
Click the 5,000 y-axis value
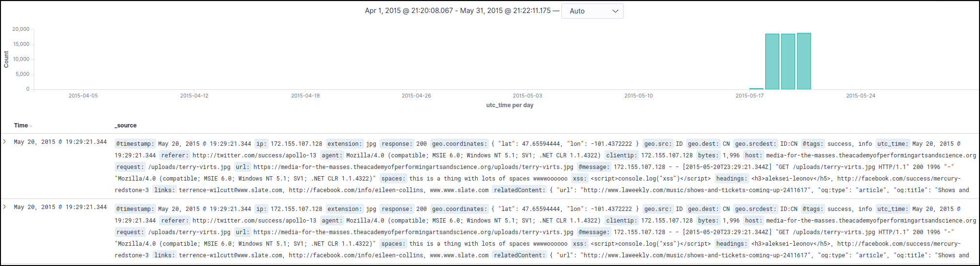[x=23, y=74]
